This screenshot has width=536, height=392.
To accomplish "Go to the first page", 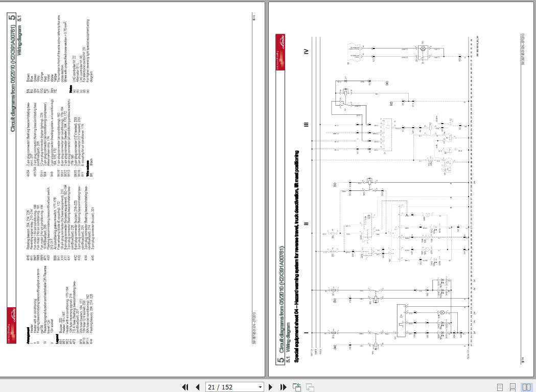I will [185, 387].
